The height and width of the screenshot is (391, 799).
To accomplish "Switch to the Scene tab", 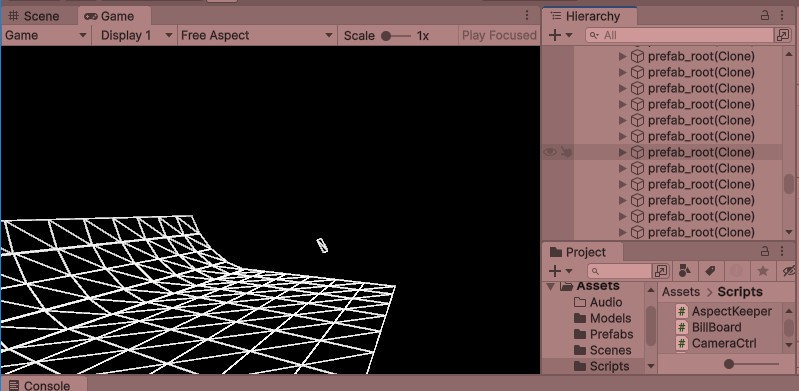I will pos(34,16).
